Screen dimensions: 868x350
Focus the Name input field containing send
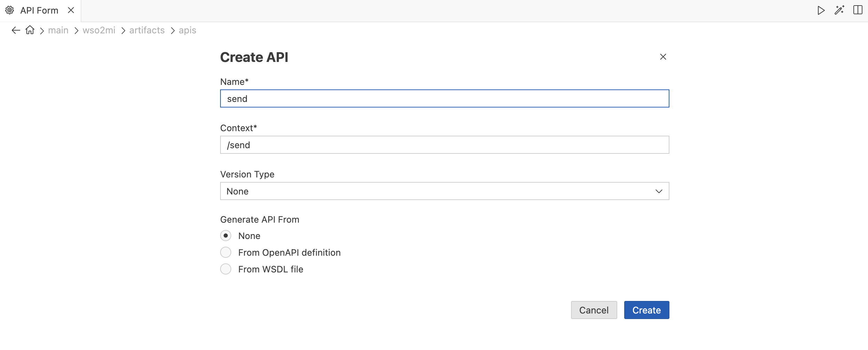click(445, 99)
